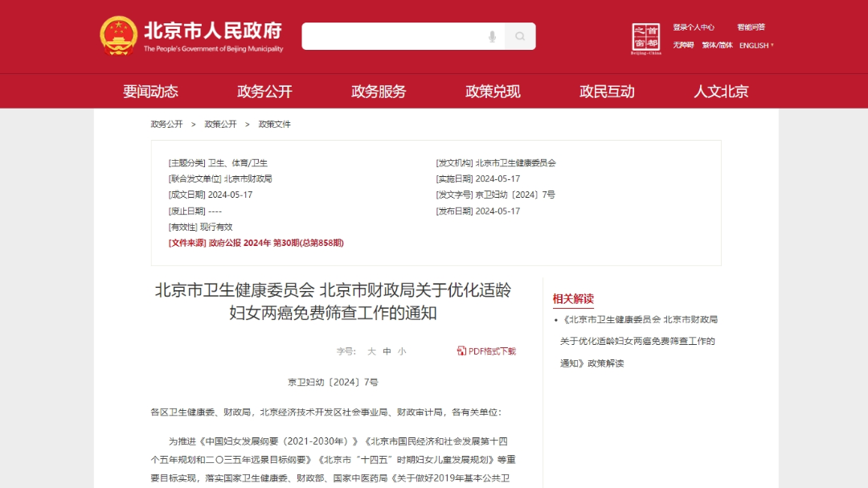Screen dimensions: 868x488
Task: Open the 政务服务 navigation tab
Action: [379, 92]
